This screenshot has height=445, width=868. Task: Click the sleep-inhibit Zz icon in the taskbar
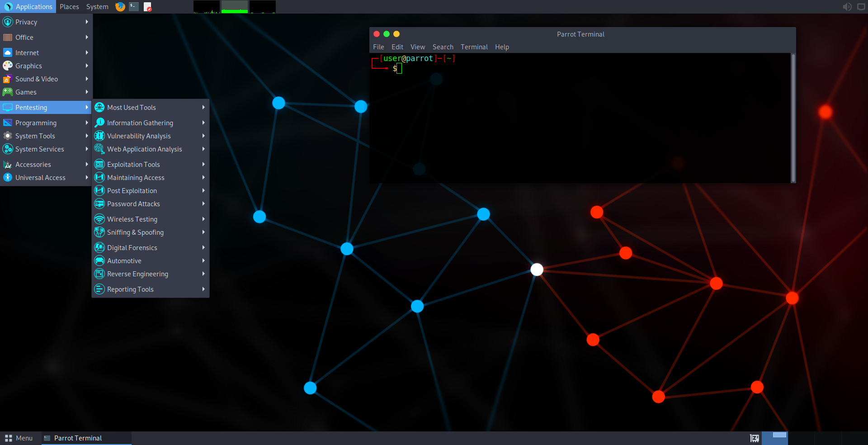pyautogui.click(x=754, y=438)
